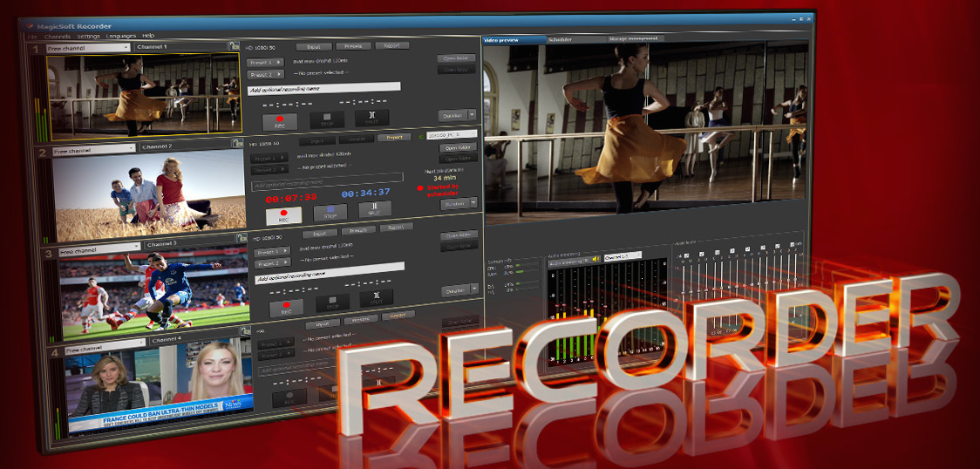Screen dimensions: 980x469
Task: Click the SPLIT button in Channel 1
Action: 372,119
